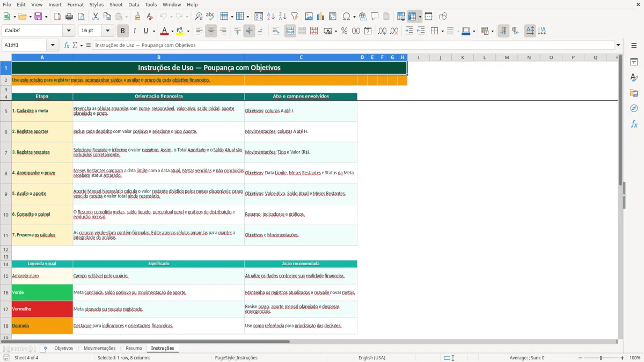Toggle Center Horizontally alignment
Viewport: 644px width, 362px height.
click(x=211, y=31)
